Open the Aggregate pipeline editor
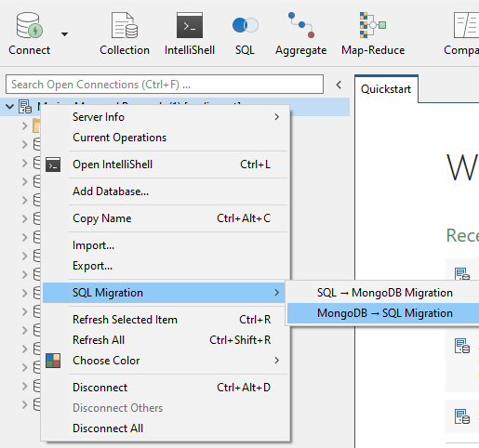The image size is (479, 448). pos(300,25)
